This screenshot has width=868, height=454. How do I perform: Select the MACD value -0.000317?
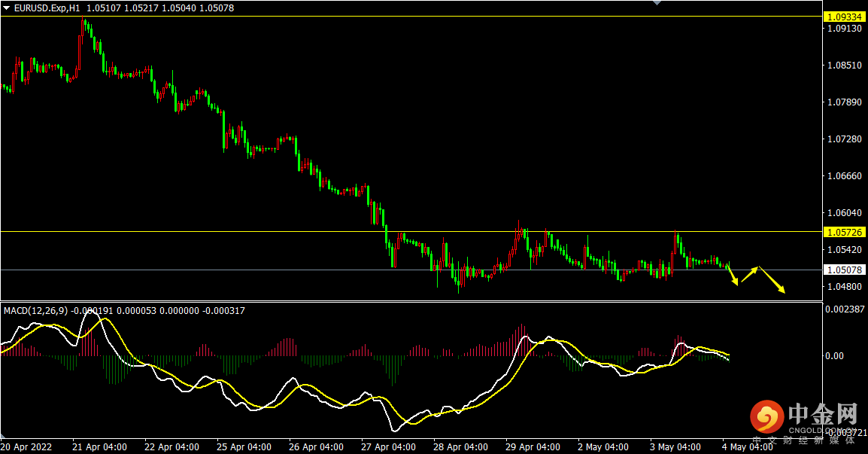[223, 311]
